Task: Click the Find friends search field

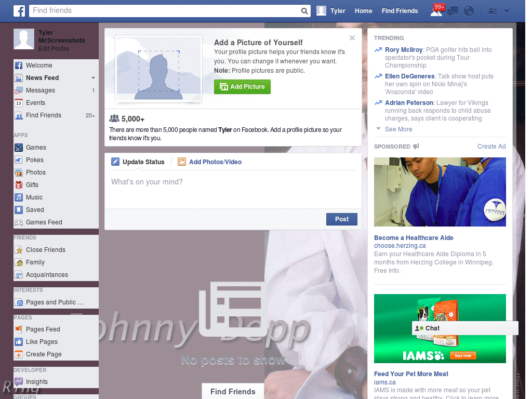Action: tap(165, 11)
